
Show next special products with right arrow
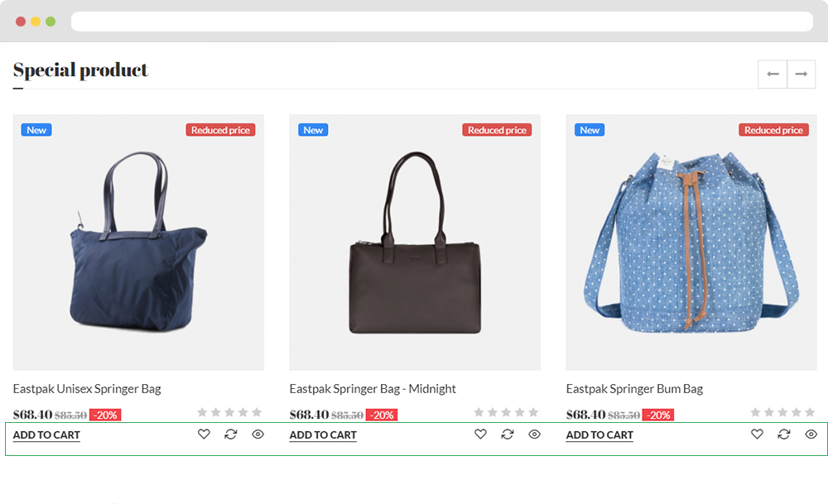[801, 74]
